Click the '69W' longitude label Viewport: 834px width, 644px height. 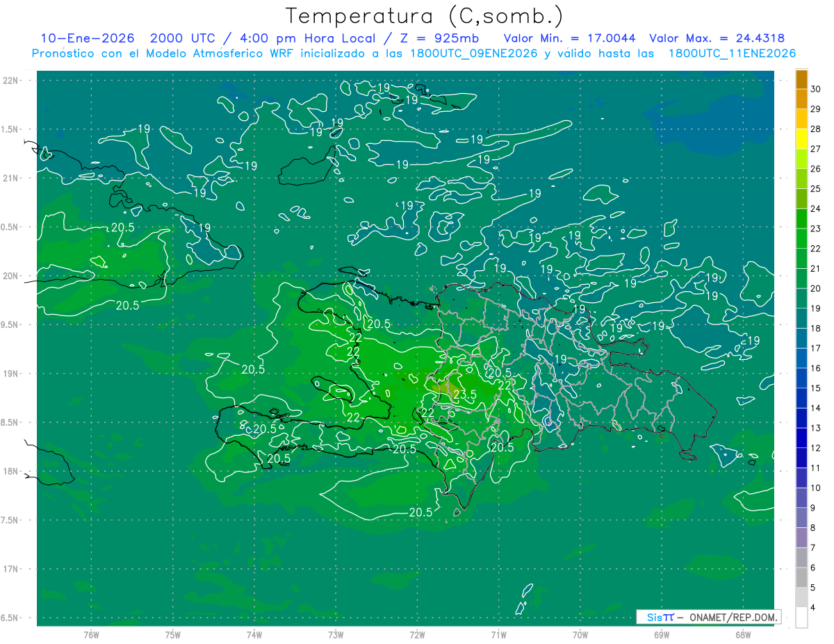click(x=662, y=634)
